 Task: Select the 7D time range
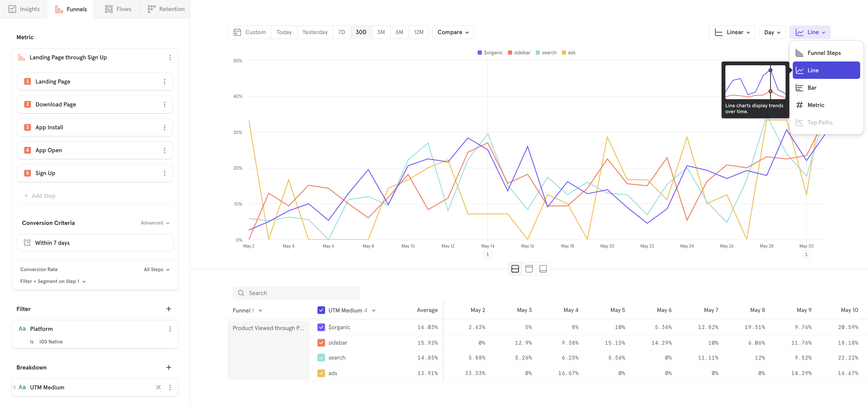[x=341, y=32]
